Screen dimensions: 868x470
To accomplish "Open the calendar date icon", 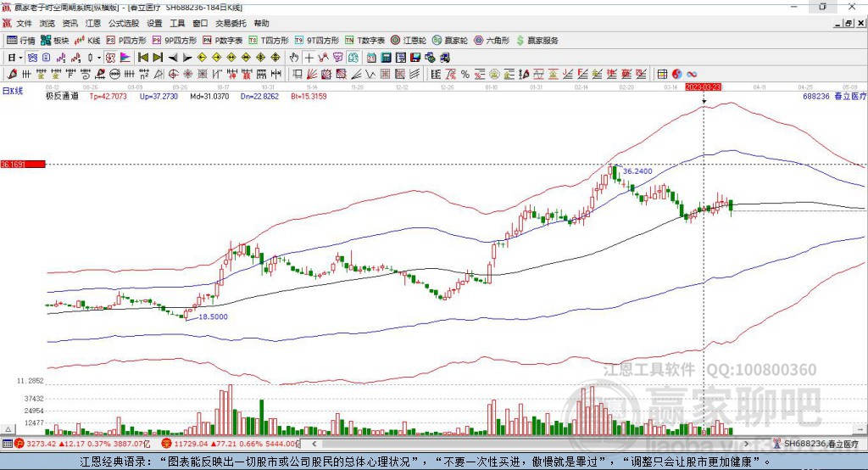I will (x=371, y=58).
